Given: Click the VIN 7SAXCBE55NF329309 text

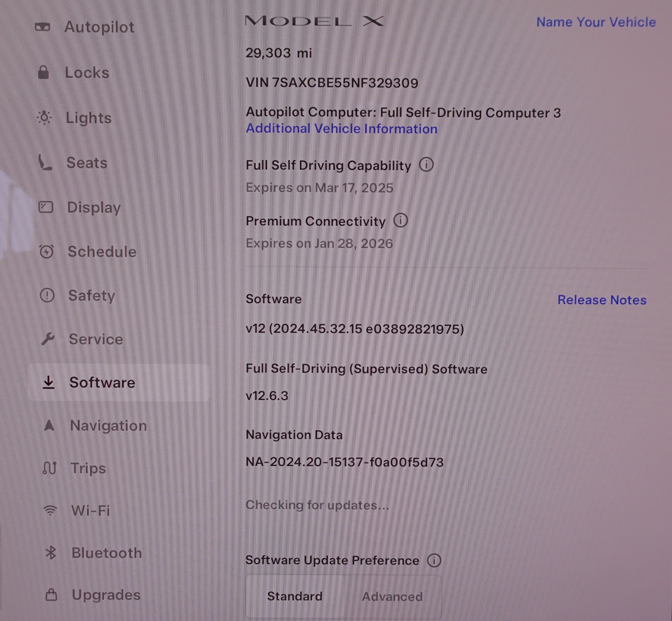Looking at the screenshot, I should [332, 83].
